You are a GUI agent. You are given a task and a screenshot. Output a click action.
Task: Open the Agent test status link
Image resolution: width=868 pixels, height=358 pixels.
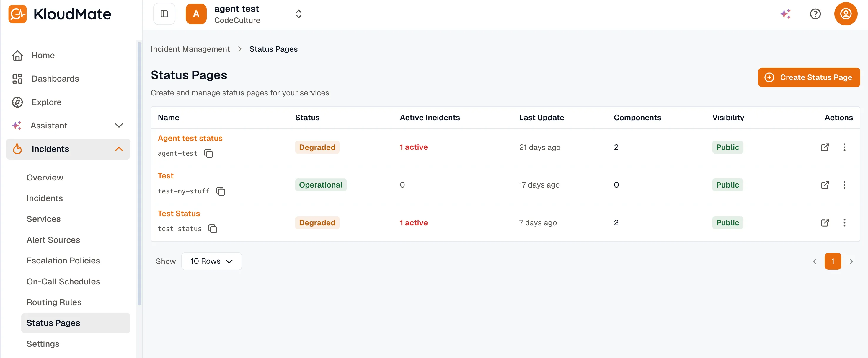(190, 138)
